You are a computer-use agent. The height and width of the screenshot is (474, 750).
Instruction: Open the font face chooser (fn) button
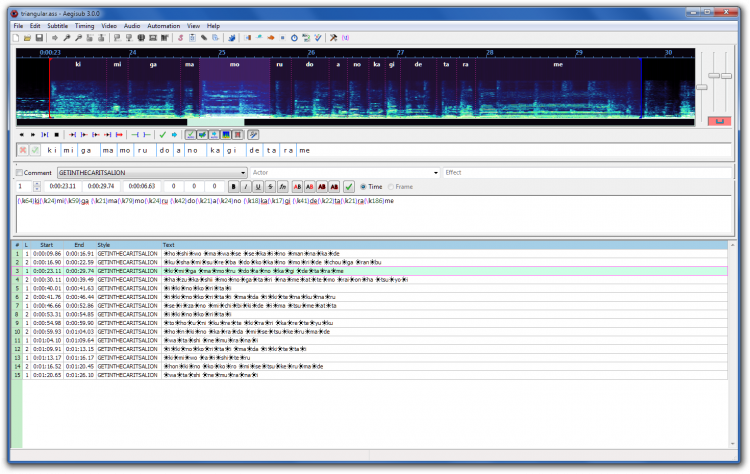[x=284, y=186]
